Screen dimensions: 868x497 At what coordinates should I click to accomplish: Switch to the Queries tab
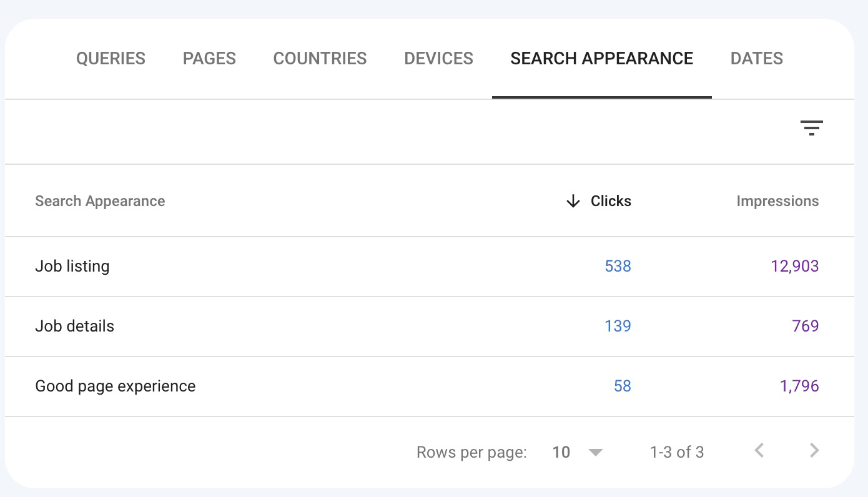pyautogui.click(x=111, y=59)
